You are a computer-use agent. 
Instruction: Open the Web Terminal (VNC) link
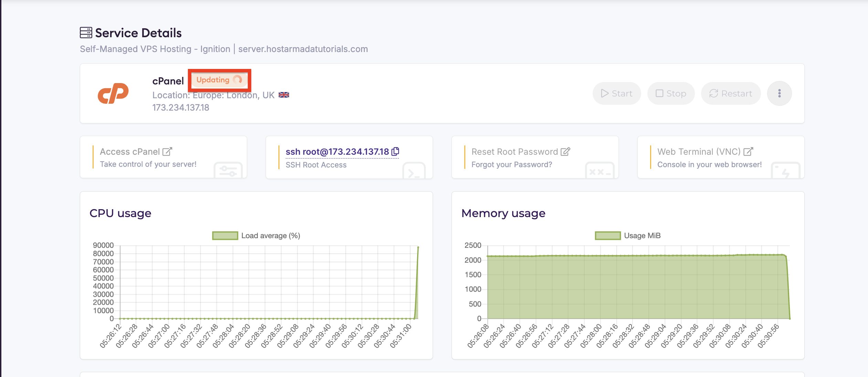(699, 152)
